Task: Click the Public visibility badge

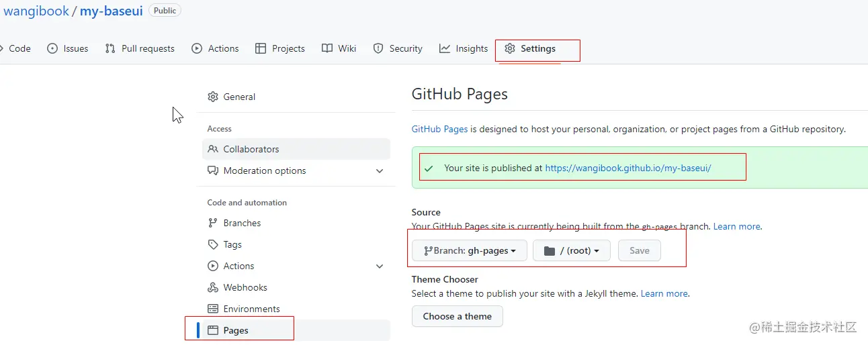Action: pyautogui.click(x=165, y=10)
